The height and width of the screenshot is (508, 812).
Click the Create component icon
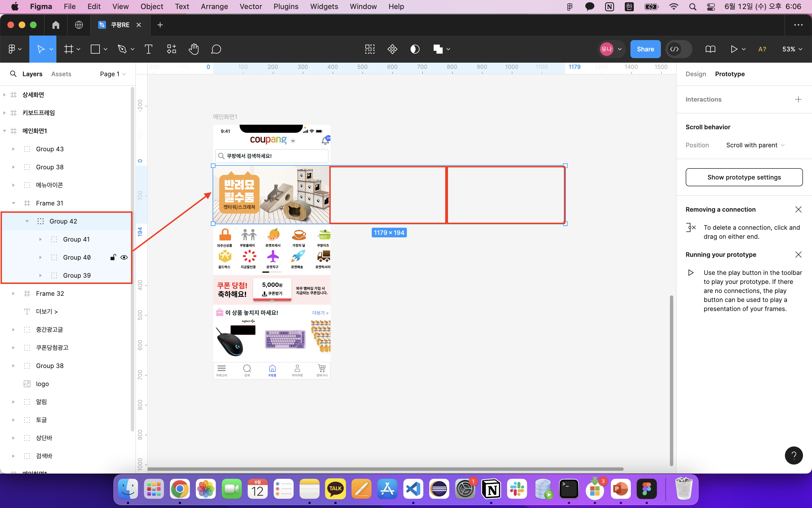[x=392, y=49]
